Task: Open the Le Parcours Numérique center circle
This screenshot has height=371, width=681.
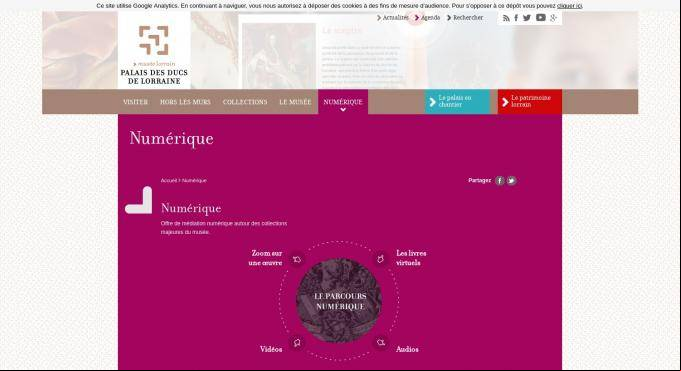Action: point(339,301)
